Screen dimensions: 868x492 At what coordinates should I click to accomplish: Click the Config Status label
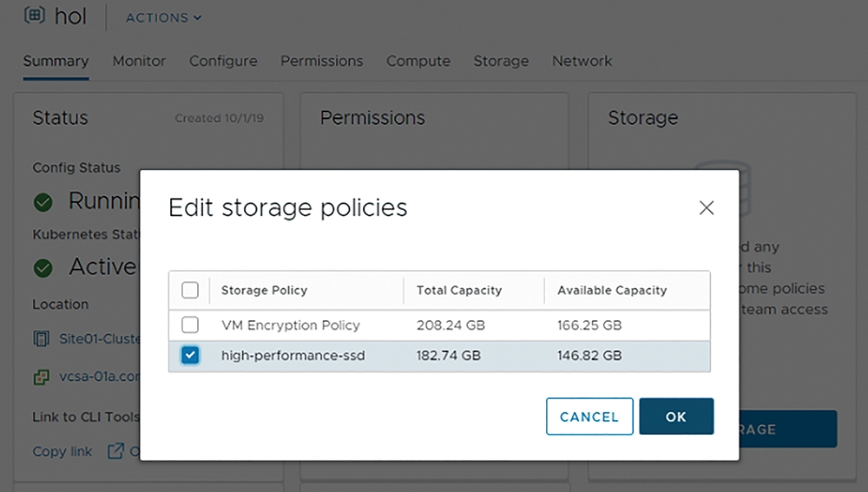[x=76, y=167]
